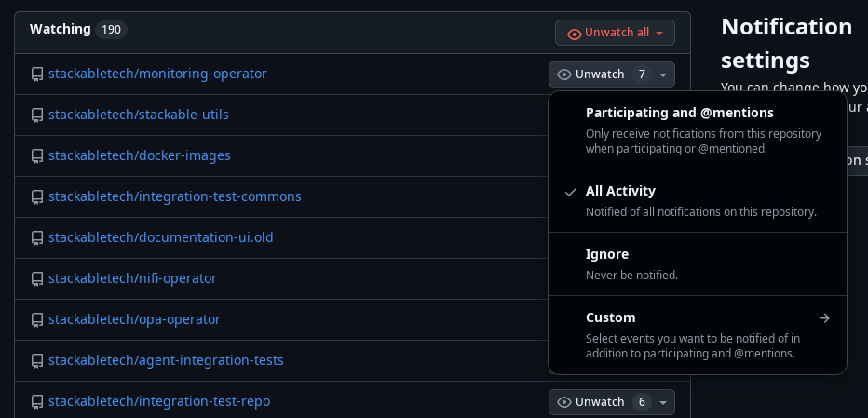Click repo icon beside stackabletech/agent-integration-tests
The width and height of the screenshot is (868, 418).
tap(37, 361)
